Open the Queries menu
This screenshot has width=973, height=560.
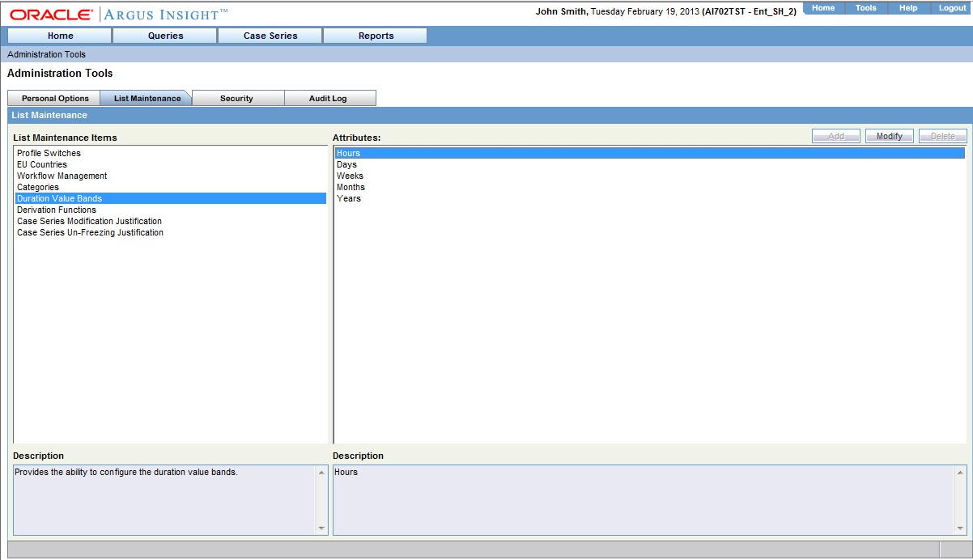click(x=165, y=36)
